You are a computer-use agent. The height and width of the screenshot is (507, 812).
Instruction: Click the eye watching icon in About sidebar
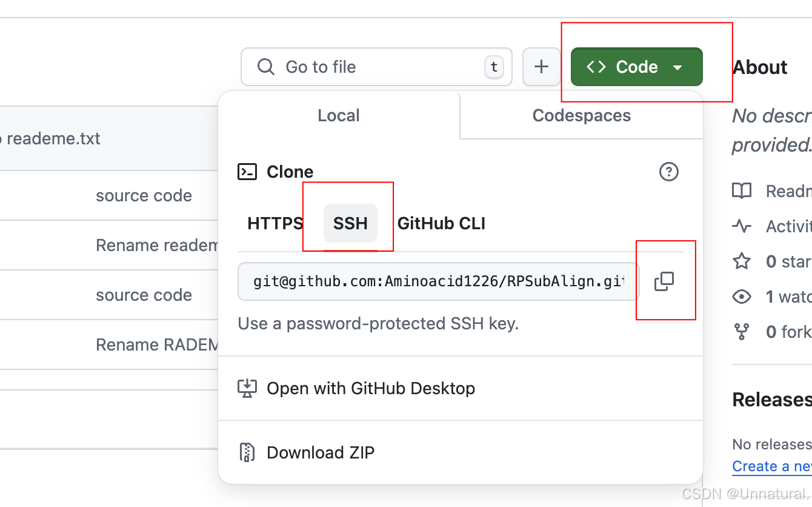click(x=742, y=297)
